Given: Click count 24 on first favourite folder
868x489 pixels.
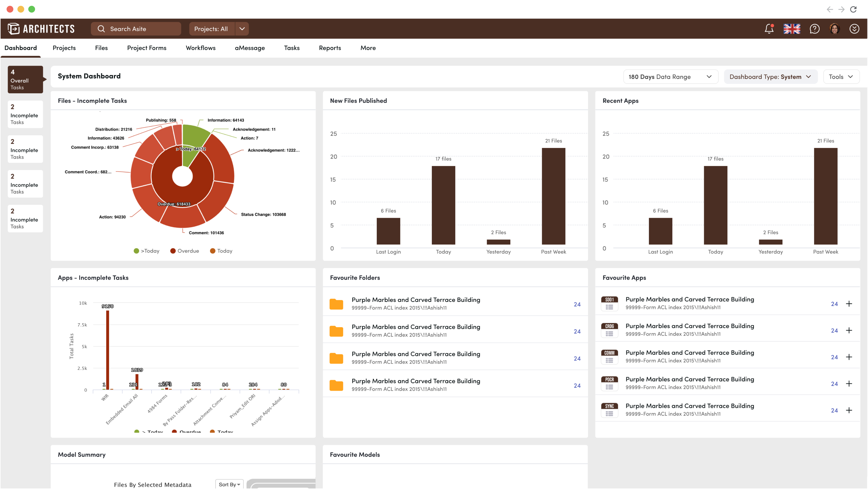Looking at the screenshot, I should coord(577,304).
